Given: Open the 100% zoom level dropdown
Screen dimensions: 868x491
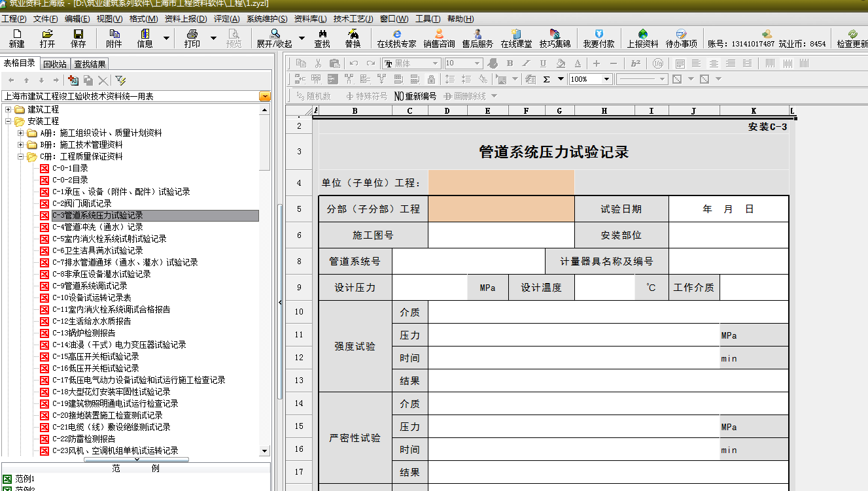Looking at the screenshot, I should (x=606, y=79).
